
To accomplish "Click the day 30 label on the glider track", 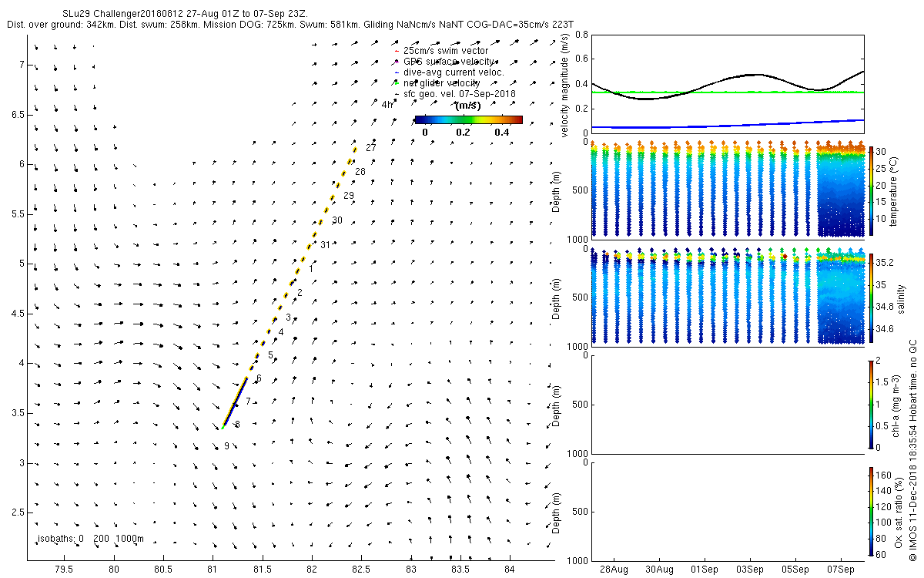I will point(337,220).
